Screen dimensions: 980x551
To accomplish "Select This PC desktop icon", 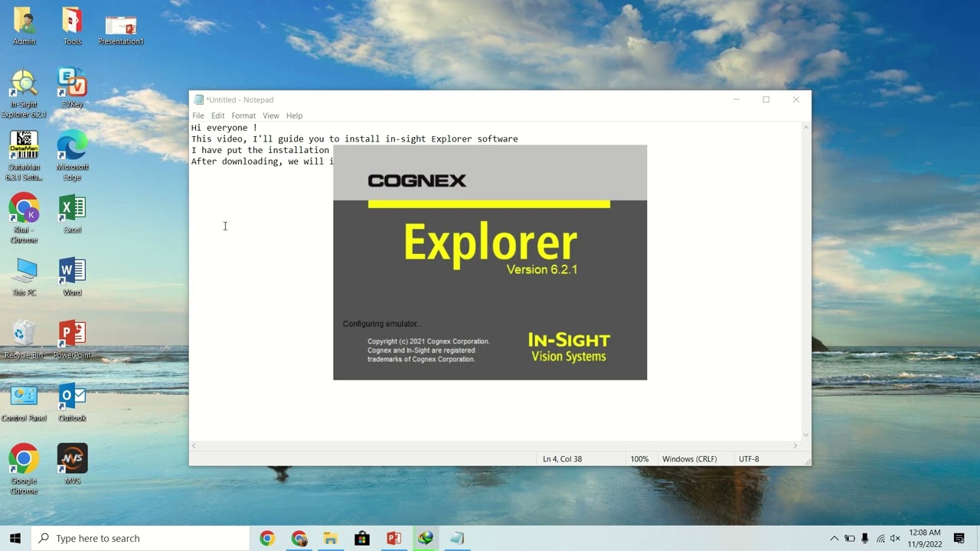I will (24, 277).
